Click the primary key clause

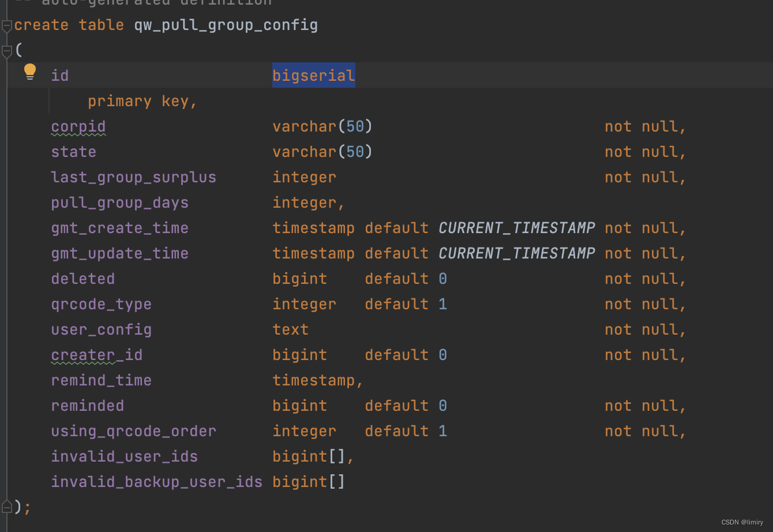click(x=142, y=102)
